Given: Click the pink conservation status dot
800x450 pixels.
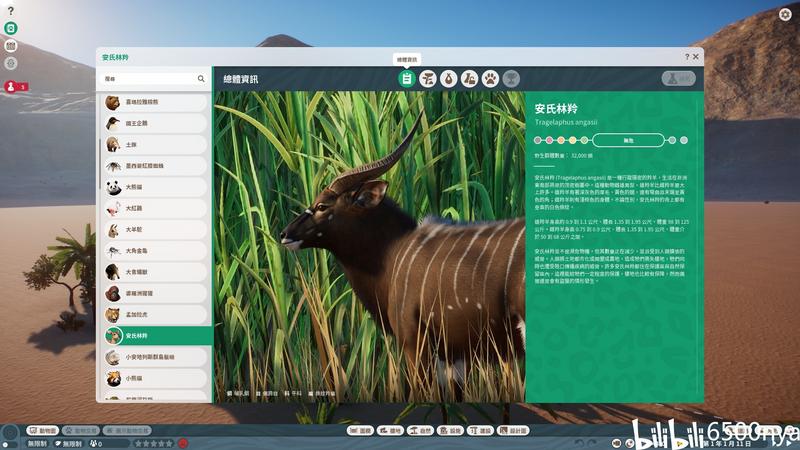Looking at the screenshot, I should tap(549, 140).
